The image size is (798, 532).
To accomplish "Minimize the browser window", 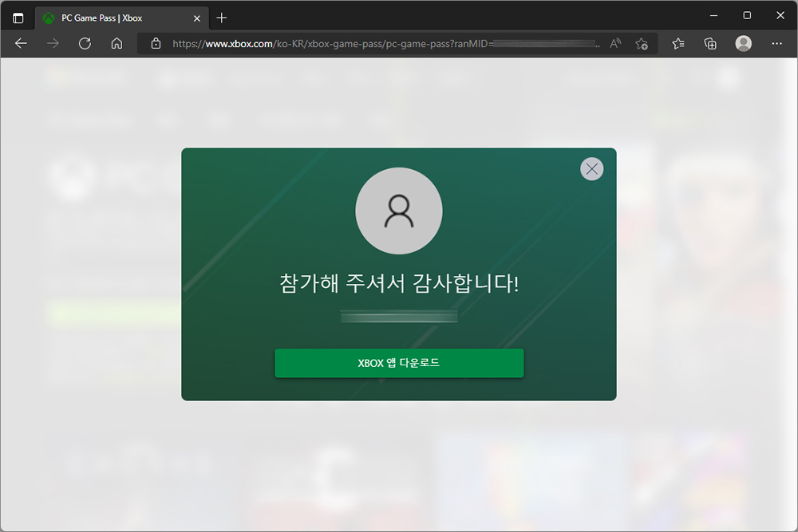I will coord(713,15).
